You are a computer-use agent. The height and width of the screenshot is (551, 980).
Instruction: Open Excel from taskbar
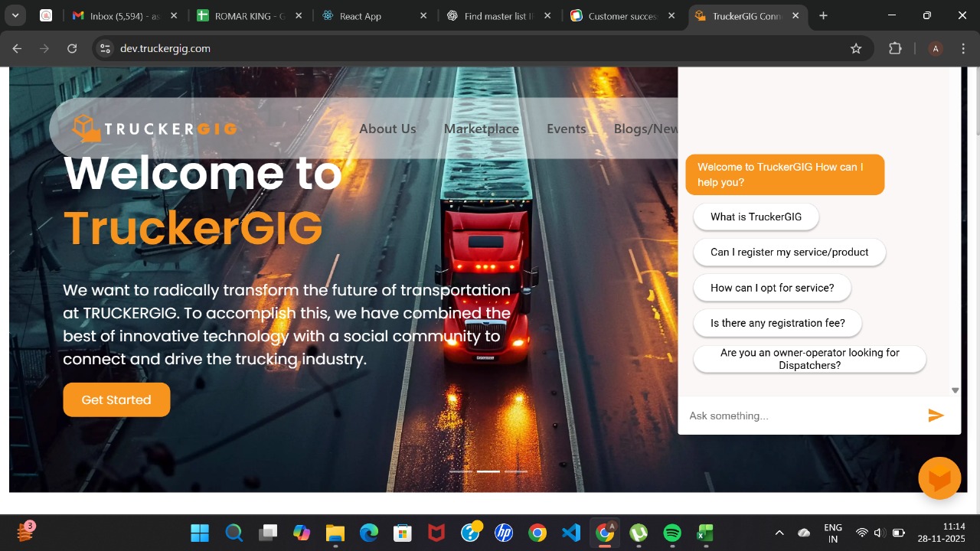coord(706,533)
